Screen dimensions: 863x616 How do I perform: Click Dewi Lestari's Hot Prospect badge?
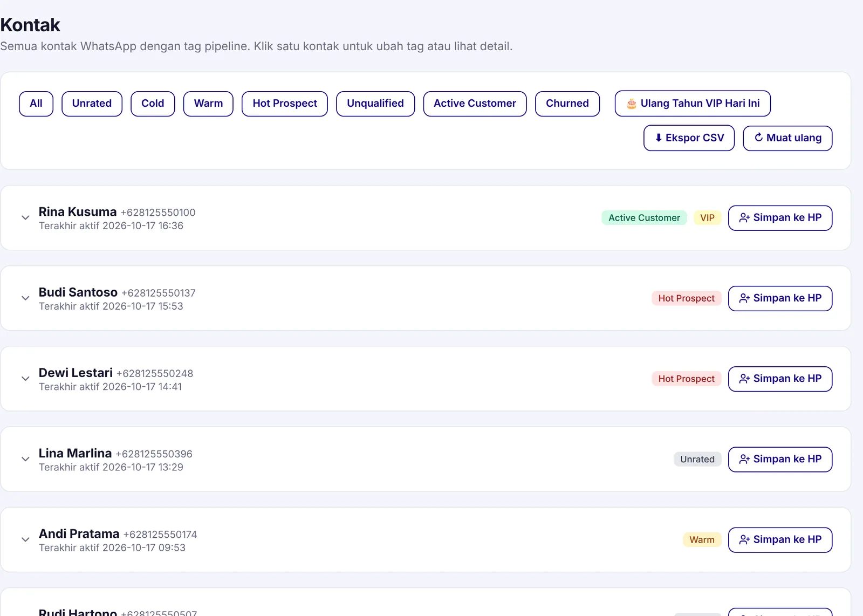point(686,379)
